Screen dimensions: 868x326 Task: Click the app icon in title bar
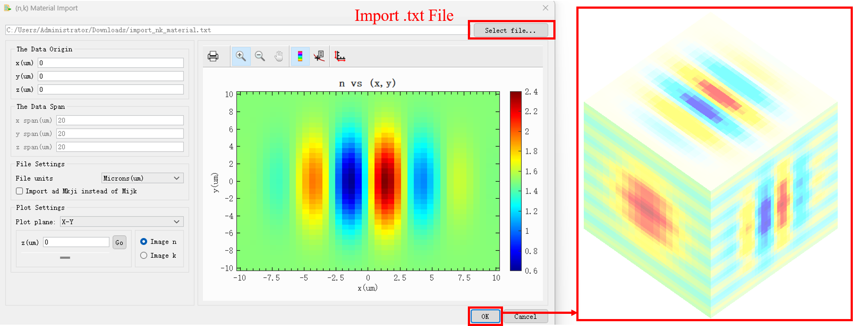click(7, 8)
